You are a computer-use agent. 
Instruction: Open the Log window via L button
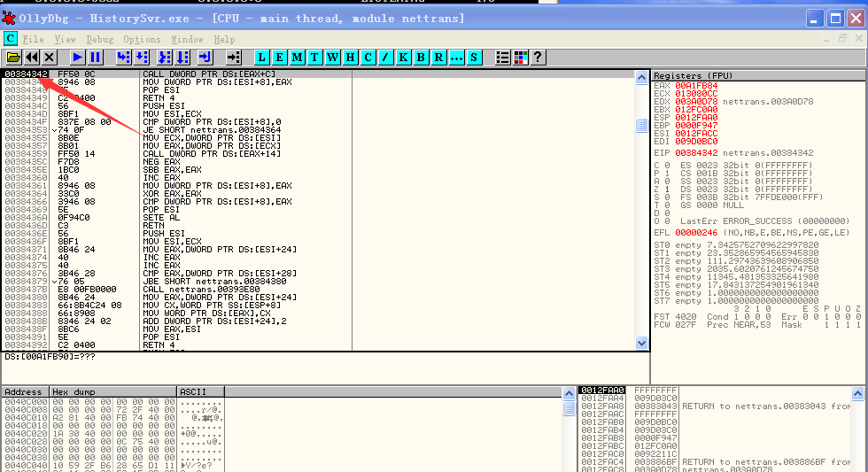pos(262,57)
